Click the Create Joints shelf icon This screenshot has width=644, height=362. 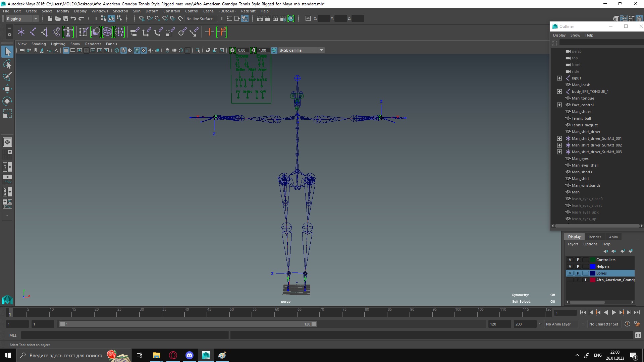point(33,32)
